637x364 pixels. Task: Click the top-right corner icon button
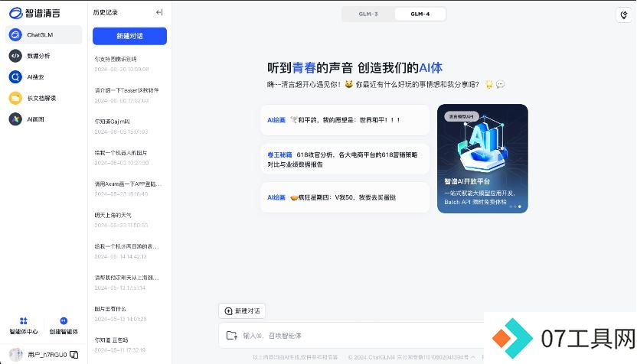[624, 15]
